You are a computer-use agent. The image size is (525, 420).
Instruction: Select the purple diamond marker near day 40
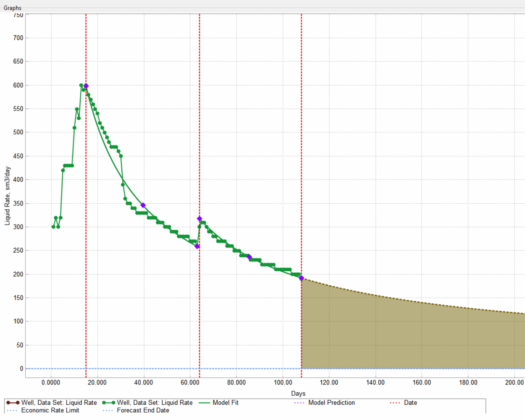point(143,205)
